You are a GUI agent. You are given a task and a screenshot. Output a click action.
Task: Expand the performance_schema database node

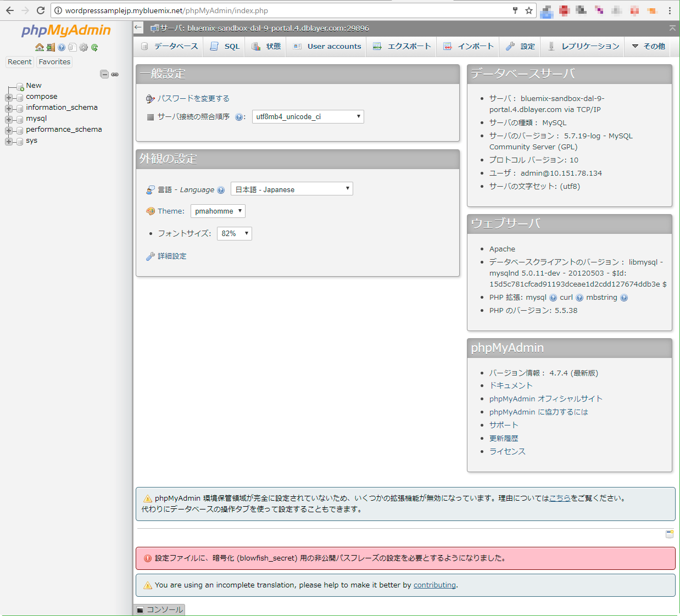coord(9,130)
